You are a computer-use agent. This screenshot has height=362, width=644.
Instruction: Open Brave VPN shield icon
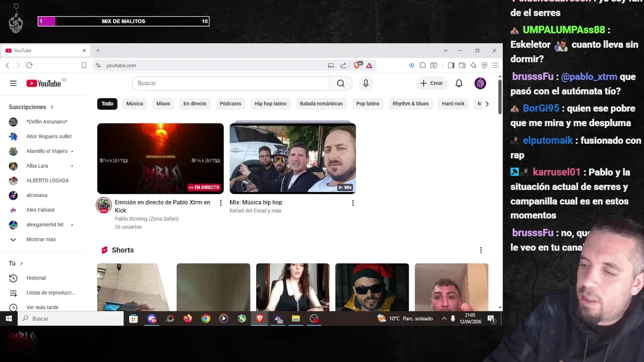click(485, 65)
